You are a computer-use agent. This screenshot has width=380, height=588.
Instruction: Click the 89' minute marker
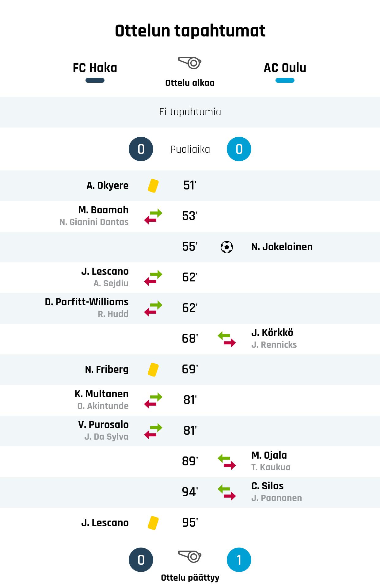pyautogui.click(x=190, y=461)
